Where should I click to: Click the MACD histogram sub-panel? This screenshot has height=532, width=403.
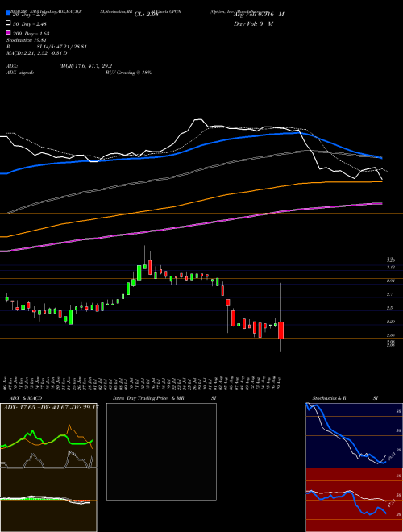[48, 500]
